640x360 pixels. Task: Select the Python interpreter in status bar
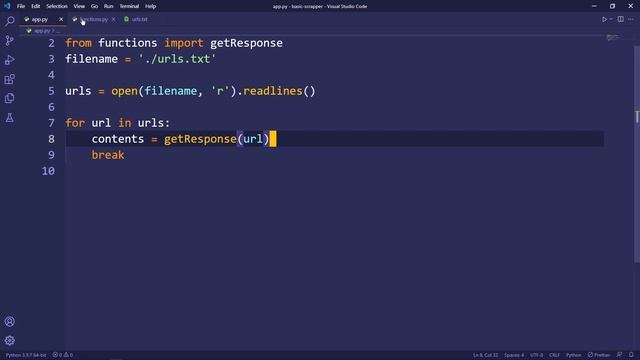point(26,355)
